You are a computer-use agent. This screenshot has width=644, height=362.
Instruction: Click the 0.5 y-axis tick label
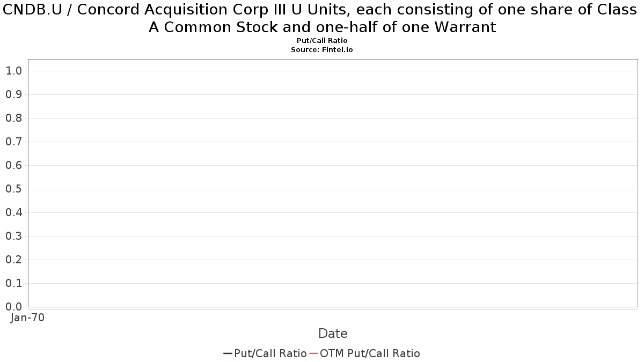[13, 189]
